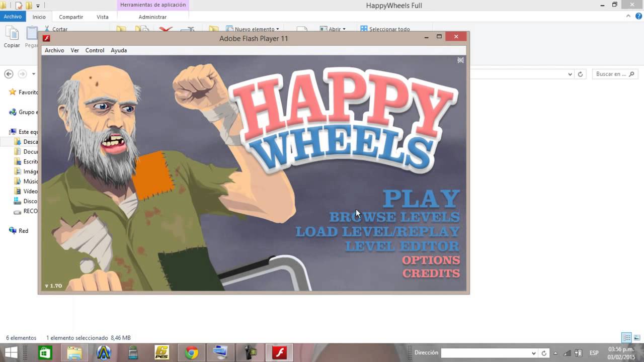
Task: Open Windows Start button
Action: 12,352
